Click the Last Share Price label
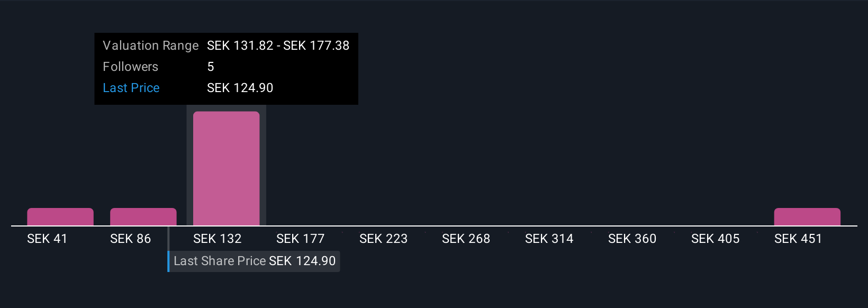Image resolution: width=868 pixels, height=308 pixels. (220, 261)
